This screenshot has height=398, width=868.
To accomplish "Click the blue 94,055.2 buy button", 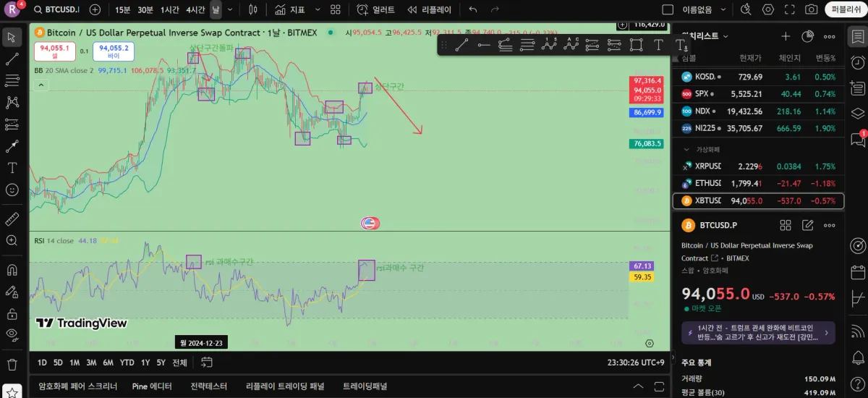I will (114, 51).
